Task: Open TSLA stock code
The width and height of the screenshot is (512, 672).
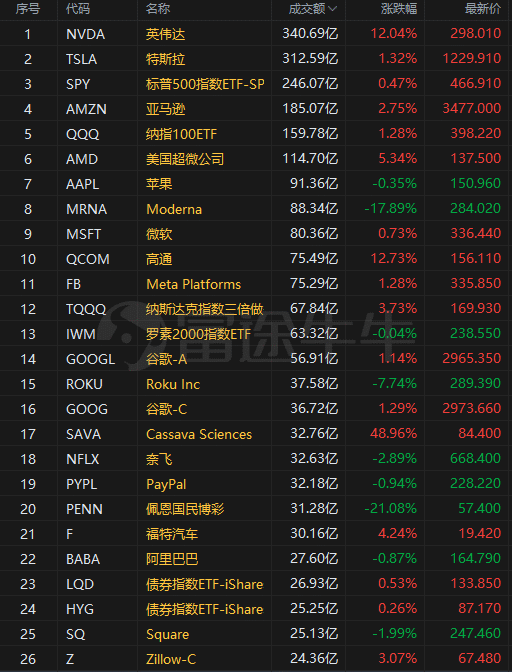Action: 81,59
